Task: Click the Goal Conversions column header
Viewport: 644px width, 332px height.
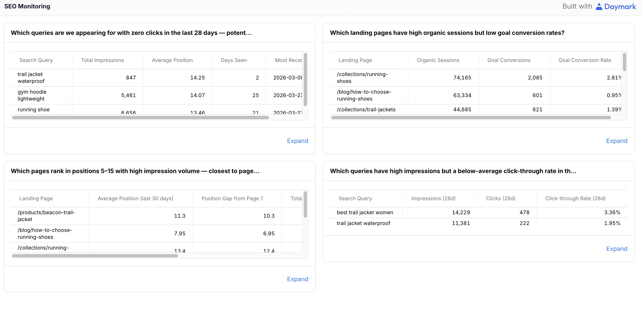Action: click(508, 60)
